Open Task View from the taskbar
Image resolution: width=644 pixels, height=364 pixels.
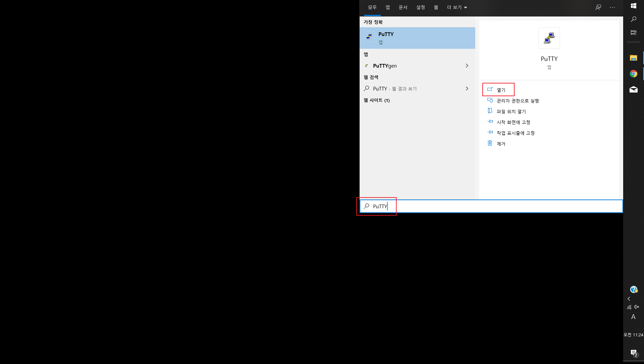click(633, 33)
